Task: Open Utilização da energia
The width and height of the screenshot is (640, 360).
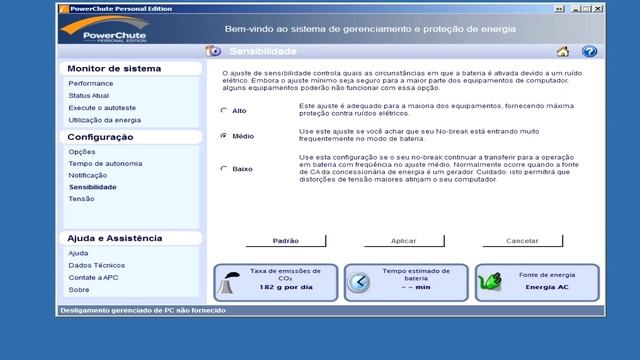Action: point(104,120)
